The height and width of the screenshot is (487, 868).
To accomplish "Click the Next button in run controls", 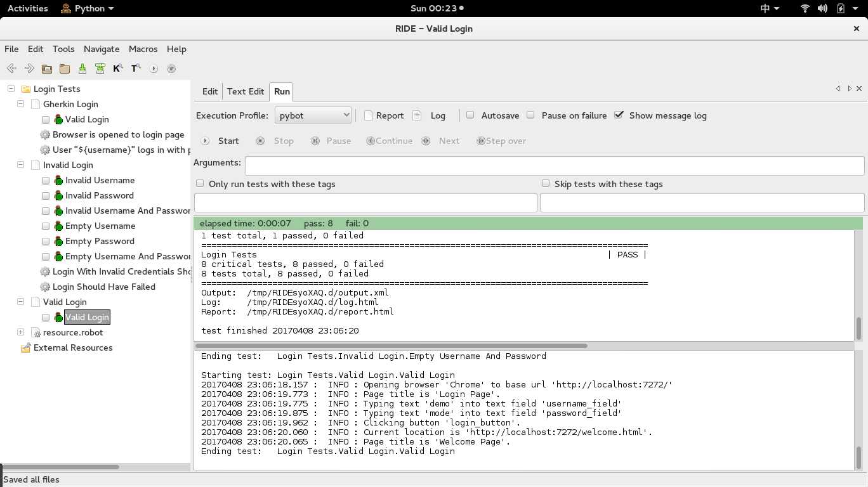I will click(x=441, y=141).
